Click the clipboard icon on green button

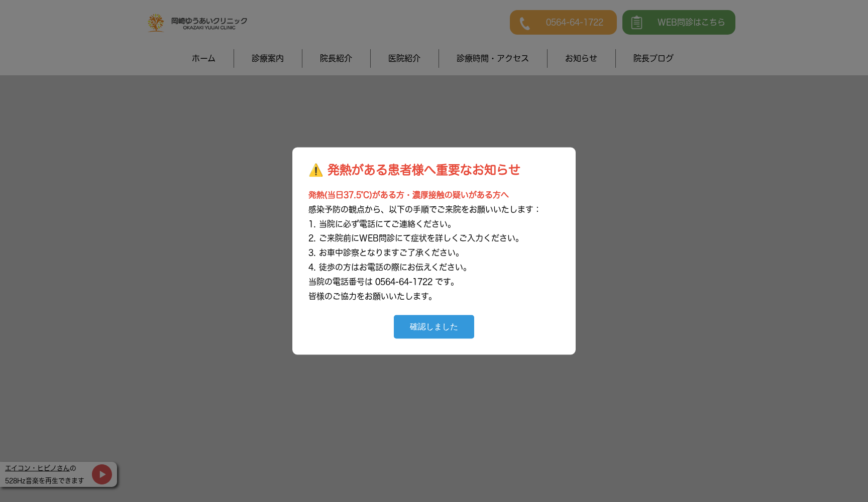636,23
